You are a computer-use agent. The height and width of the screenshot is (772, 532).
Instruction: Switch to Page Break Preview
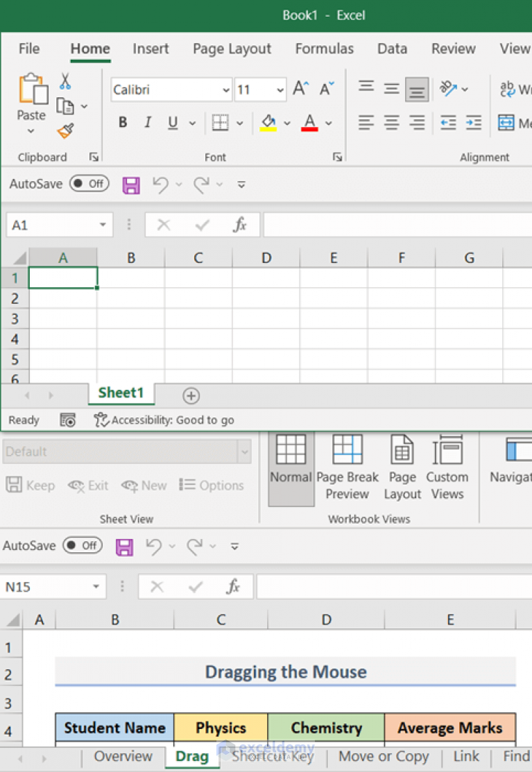pos(347,467)
